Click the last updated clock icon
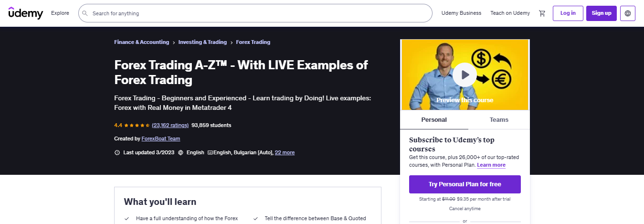The width and height of the screenshot is (644, 224). pyautogui.click(x=117, y=153)
